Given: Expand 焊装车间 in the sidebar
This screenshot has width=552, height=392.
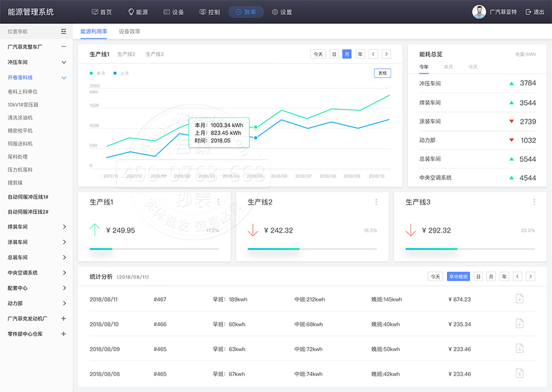Looking at the screenshot, I should click(x=64, y=227).
